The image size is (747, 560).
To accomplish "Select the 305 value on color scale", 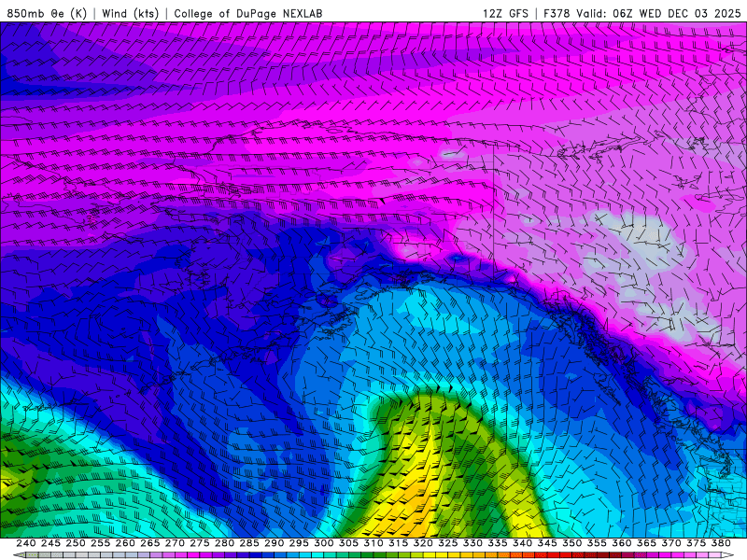I will (x=348, y=543).
